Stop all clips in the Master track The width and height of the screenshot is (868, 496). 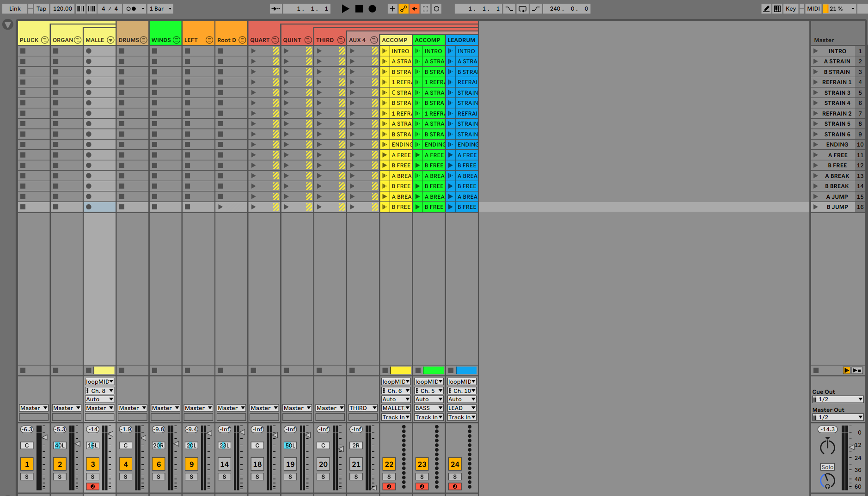[x=816, y=370]
